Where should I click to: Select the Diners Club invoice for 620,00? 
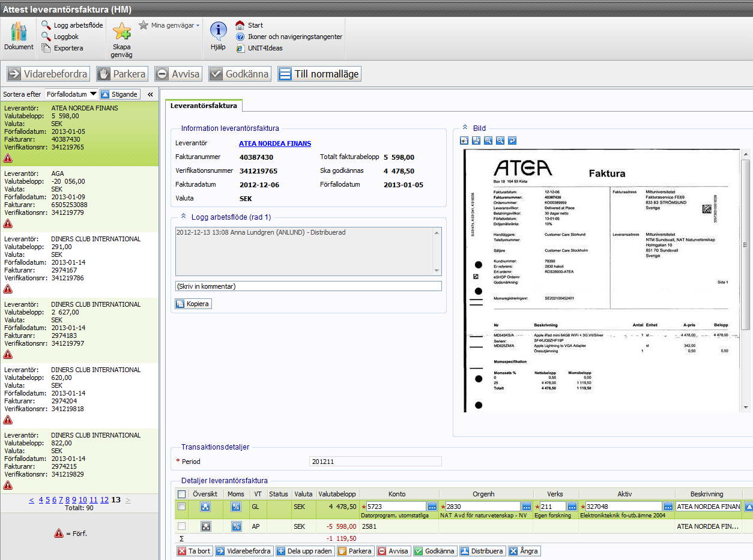pyautogui.click(x=79, y=396)
